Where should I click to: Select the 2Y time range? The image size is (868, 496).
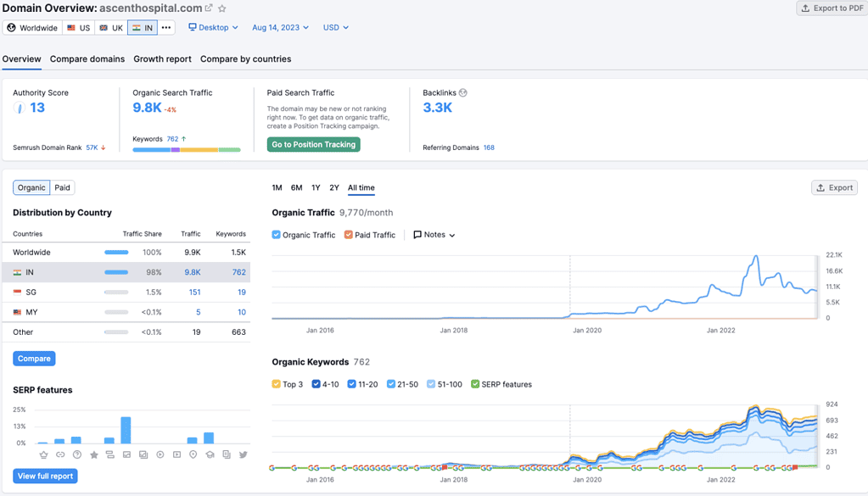(334, 187)
